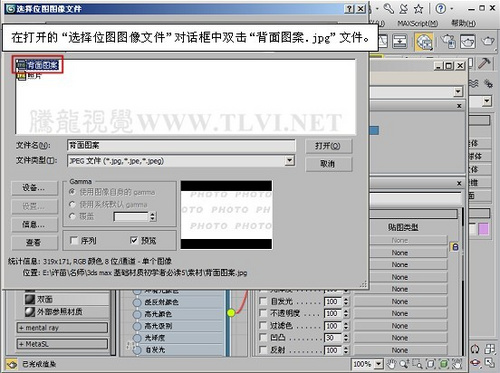Select the Space Warps wave icon

[x=474, y=83]
